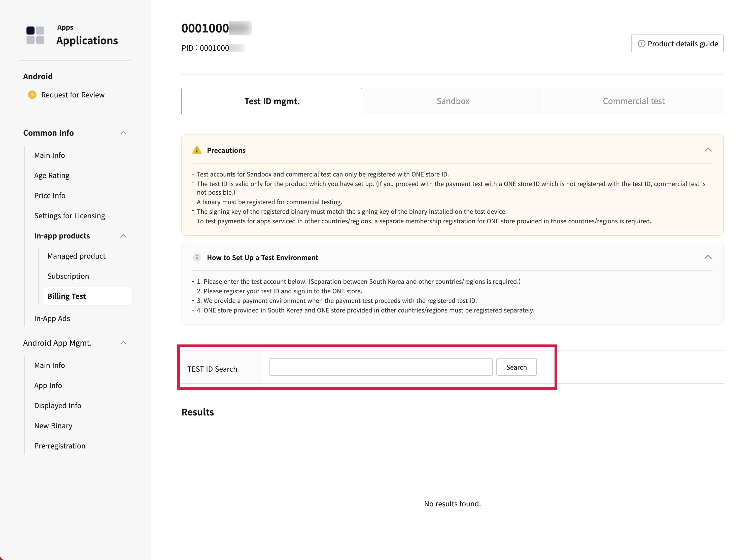
Task: Switch to the Commercial test tab
Action: point(633,101)
